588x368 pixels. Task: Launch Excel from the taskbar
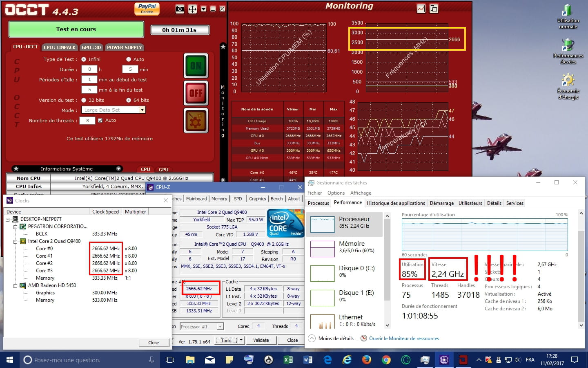point(288,360)
